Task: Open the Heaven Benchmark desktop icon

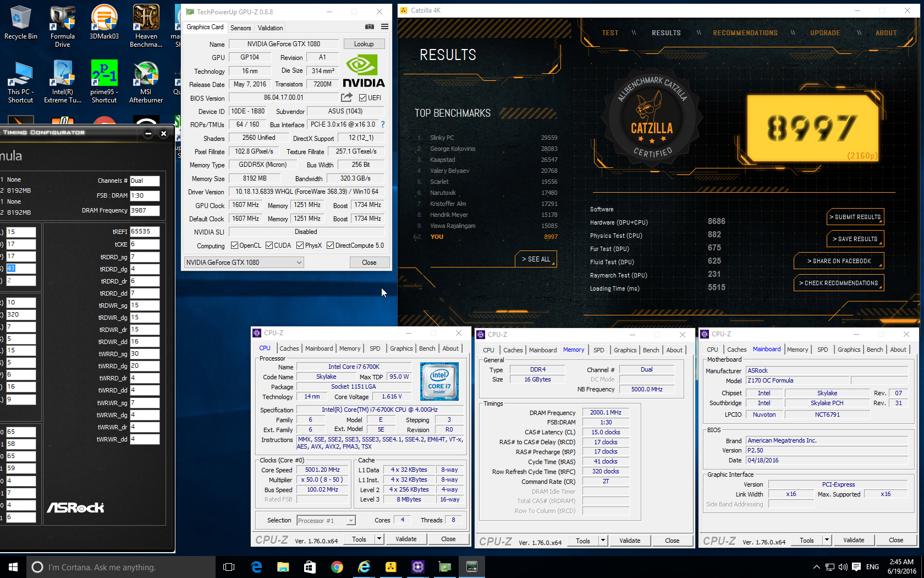Action: pos(146,26)
